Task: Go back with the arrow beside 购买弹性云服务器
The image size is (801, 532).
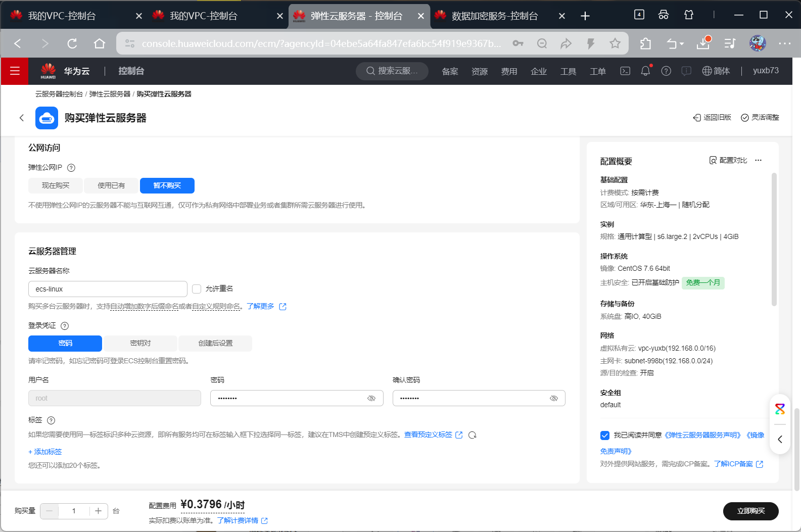Action: pos(22,118)
